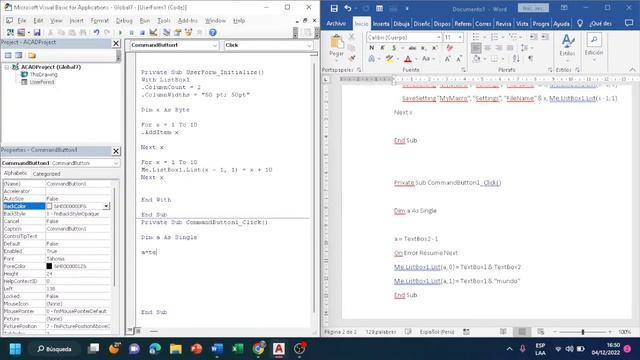
Task: Click the Word zoom slider handle
Action: [583, 332]
